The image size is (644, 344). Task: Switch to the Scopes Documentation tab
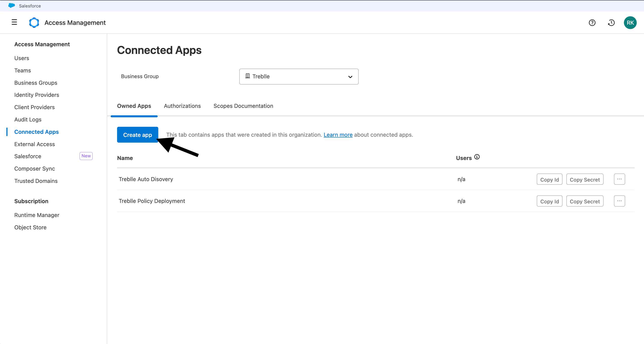(243, 106)
